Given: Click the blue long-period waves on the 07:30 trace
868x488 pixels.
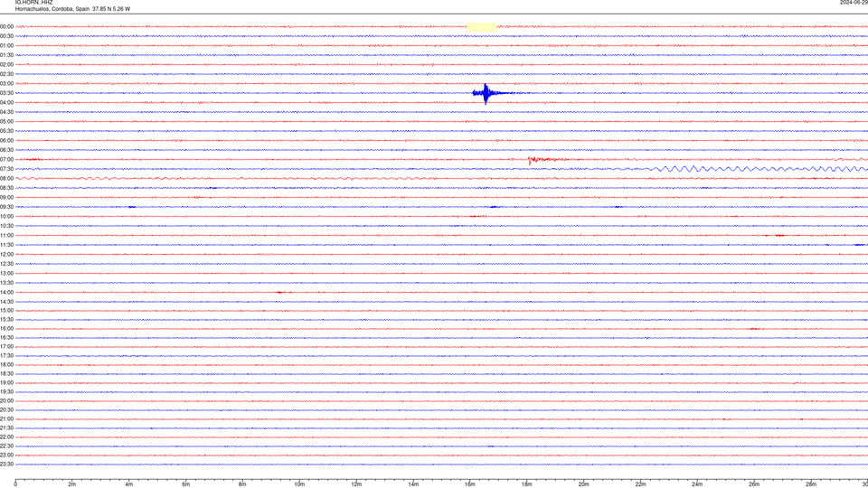Looking at the screenshot, I should click(759, 169).
